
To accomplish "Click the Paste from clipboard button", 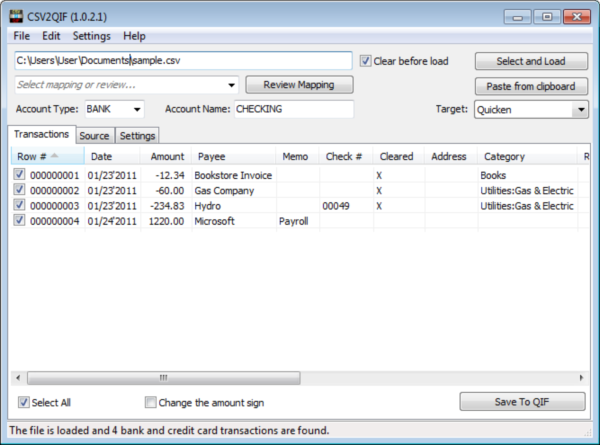I will (531, 86).
